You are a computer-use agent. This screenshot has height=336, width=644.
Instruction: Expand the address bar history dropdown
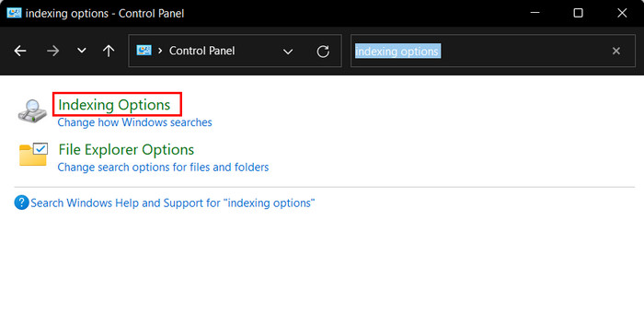click(288, 52)
